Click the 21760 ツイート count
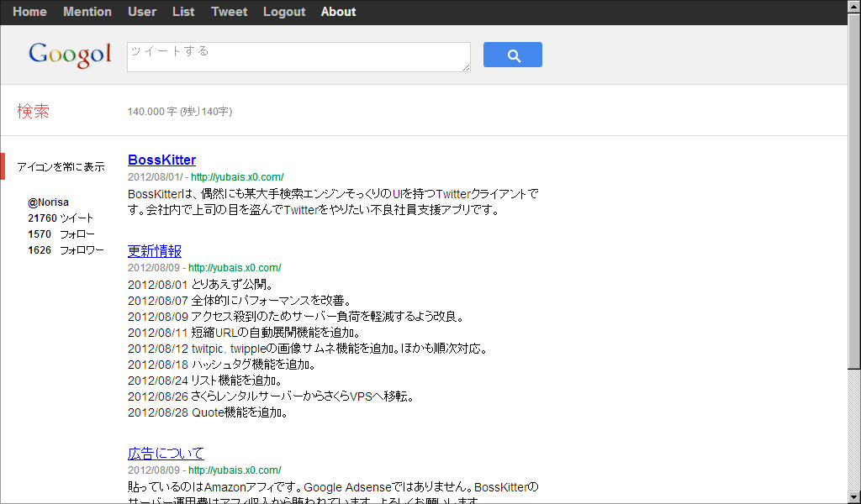The width and height of the screenshot is (861, 504). [61, 218]
